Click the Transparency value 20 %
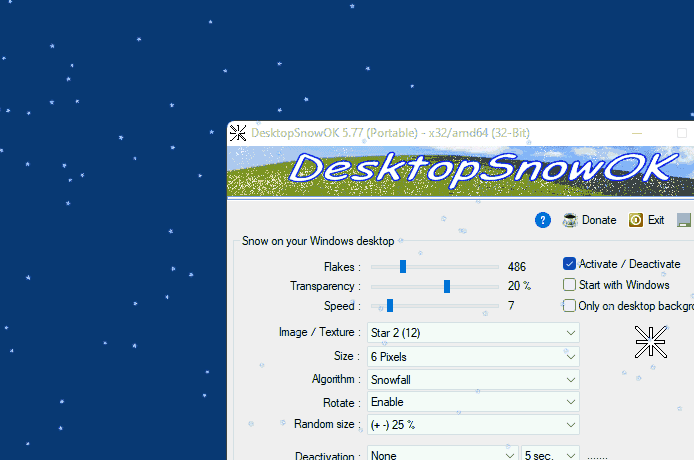694x460 pixels. point(519,286)
